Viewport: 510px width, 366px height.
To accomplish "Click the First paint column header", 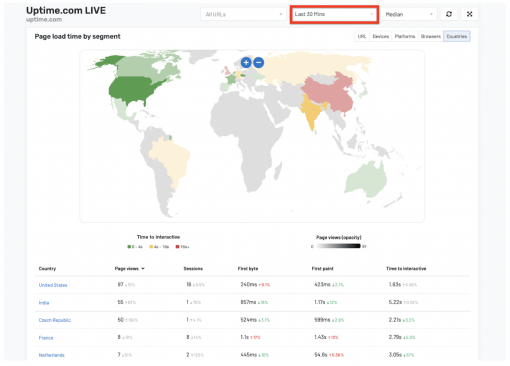I will tap(322, 268).
